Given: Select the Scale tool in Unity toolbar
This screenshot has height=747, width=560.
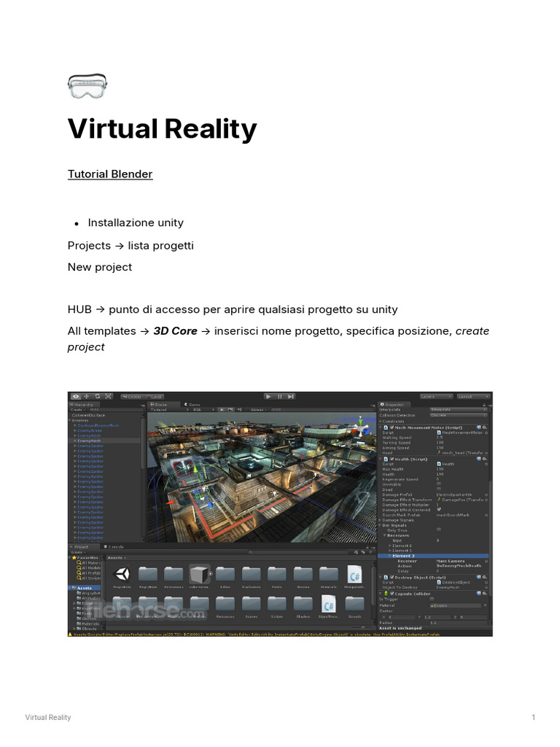Looking at the screenshot, I should pyautogui.click(x=109, y=396).
